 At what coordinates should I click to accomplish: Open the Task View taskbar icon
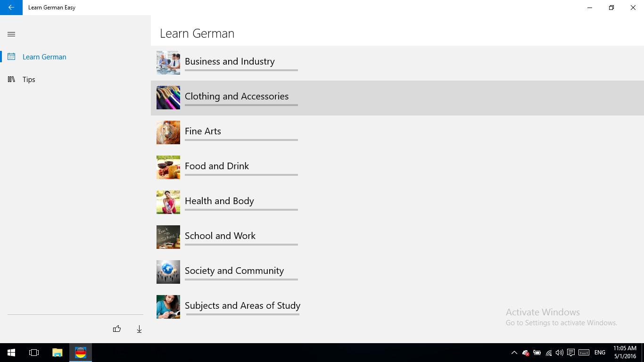(x=34, y=353)
